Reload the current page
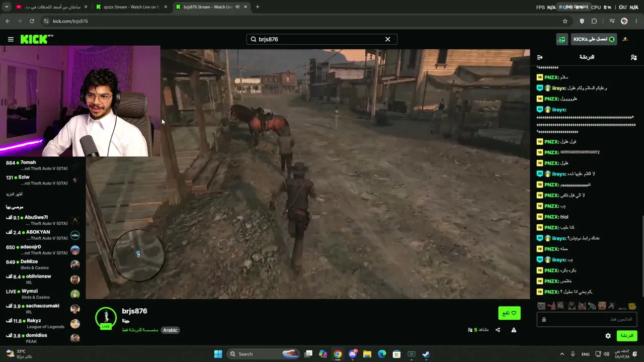This screenshot has width=644, height=362. tap(32, 21)
